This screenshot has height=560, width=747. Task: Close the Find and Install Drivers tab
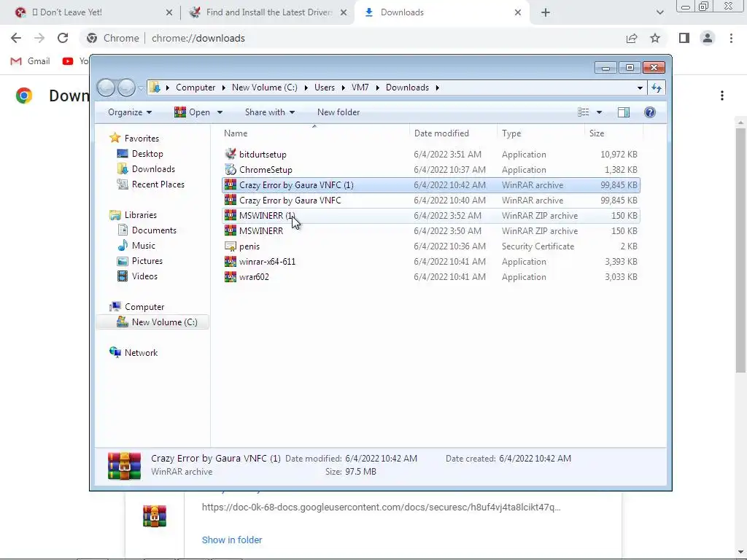click(344, 12)
